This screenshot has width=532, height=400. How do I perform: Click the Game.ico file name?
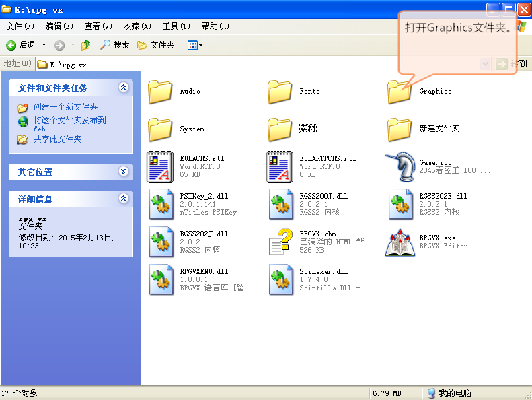click(435, 162)
